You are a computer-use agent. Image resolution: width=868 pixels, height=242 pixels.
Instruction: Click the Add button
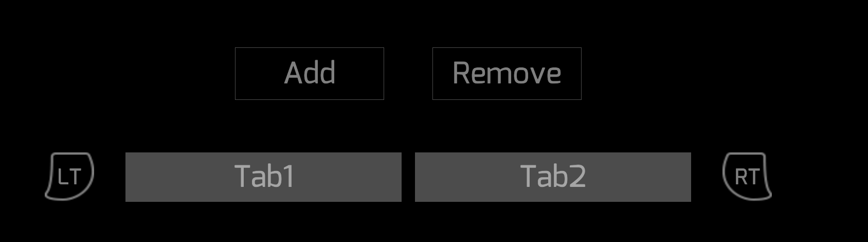click(310, 74)
